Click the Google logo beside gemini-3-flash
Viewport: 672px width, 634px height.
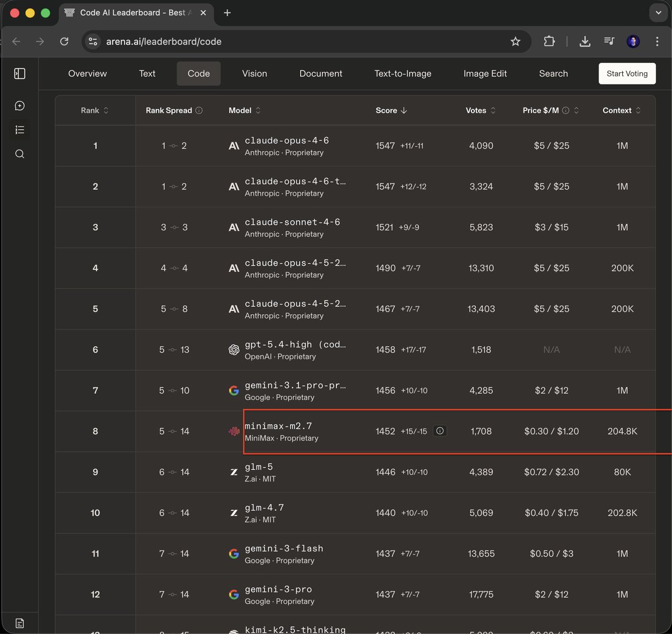[x=234, y=554]
